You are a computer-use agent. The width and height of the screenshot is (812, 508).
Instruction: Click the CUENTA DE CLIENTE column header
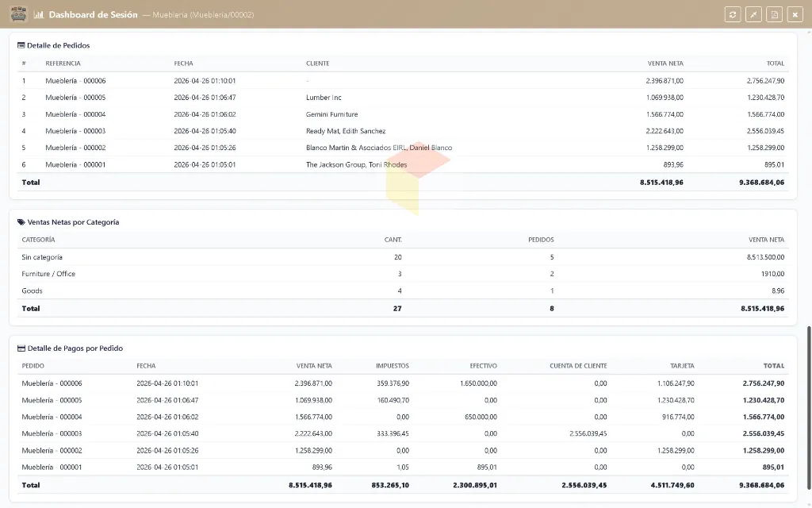578,366
